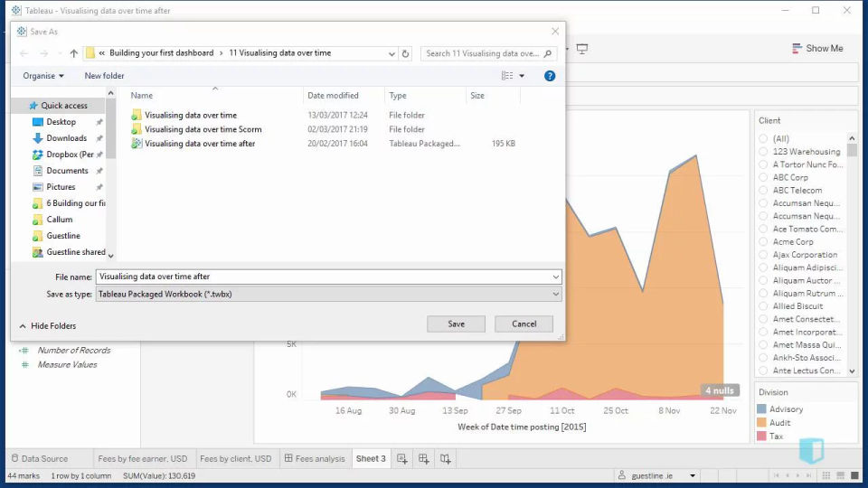Expand the address bar history dropdown
868x488 pixels.
392,53
